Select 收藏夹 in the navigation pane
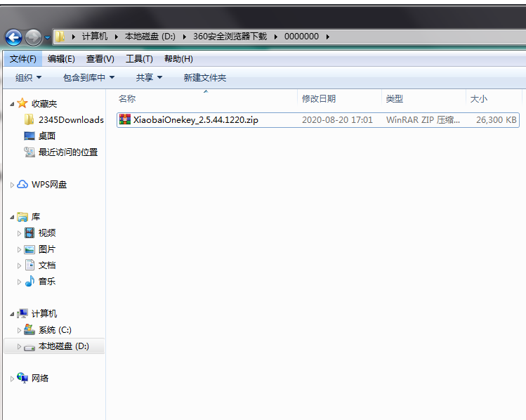 click(x=44, y=104)
